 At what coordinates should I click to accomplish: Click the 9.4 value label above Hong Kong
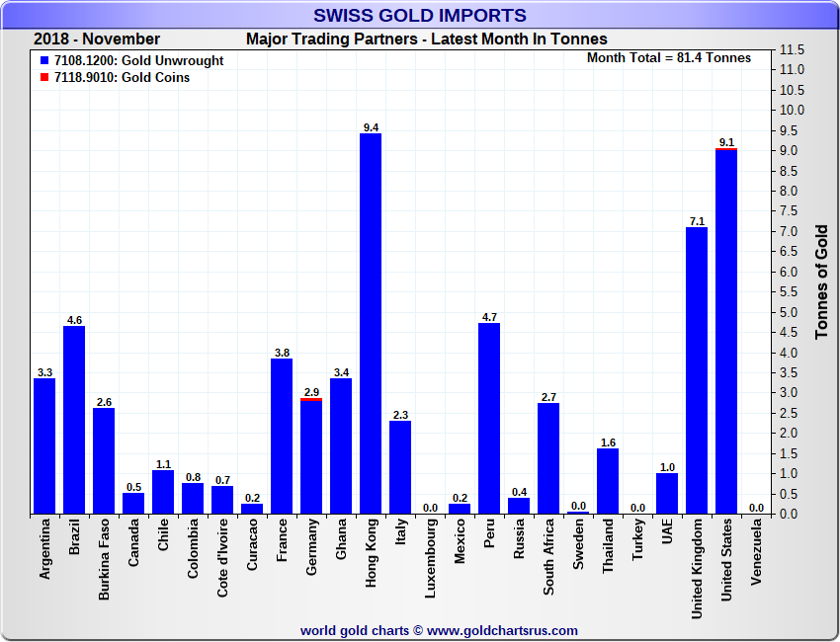coord(371,126)
